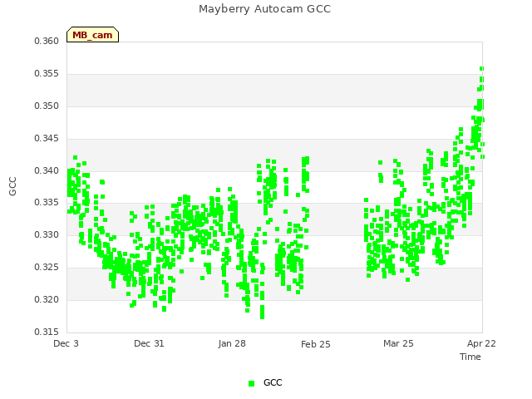Select the 0.355 y-axis label

tap(47, 74)
